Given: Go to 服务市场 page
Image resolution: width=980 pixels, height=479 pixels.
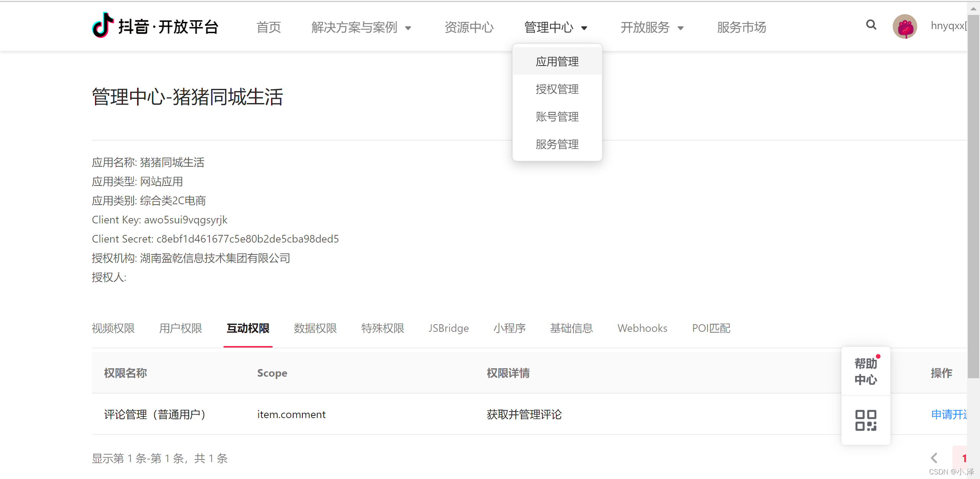Looking at the screenshot, I should (x=741, y=28).
